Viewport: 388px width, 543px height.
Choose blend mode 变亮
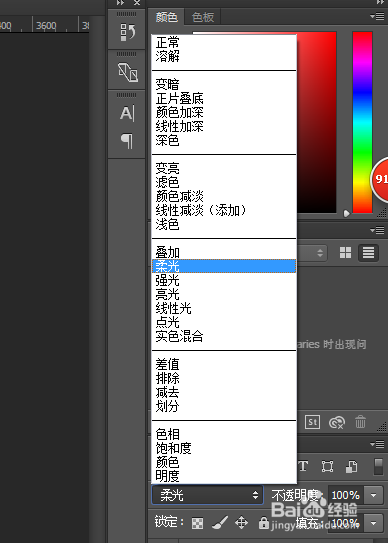point(224,168)
